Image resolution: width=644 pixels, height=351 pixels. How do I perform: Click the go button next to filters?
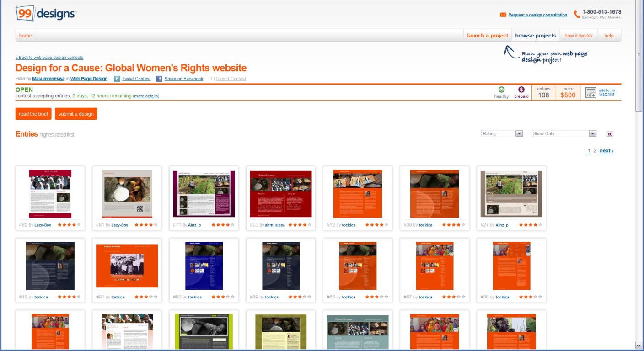click(610, 134)
